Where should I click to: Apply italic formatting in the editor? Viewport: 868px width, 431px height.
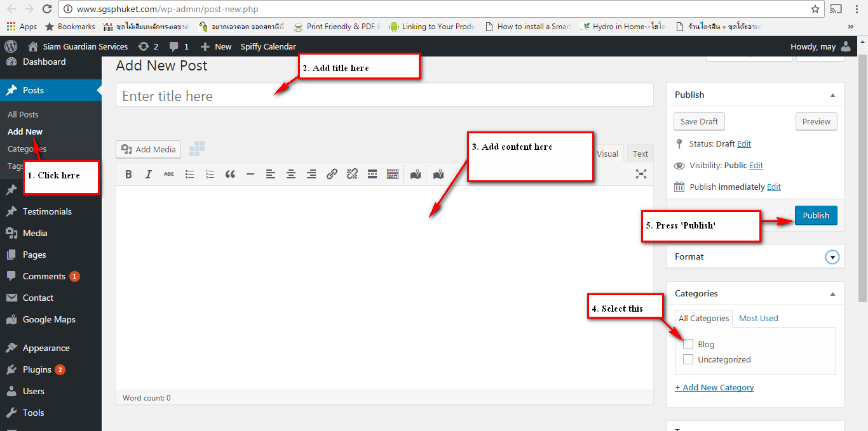[x=149, y=174]
